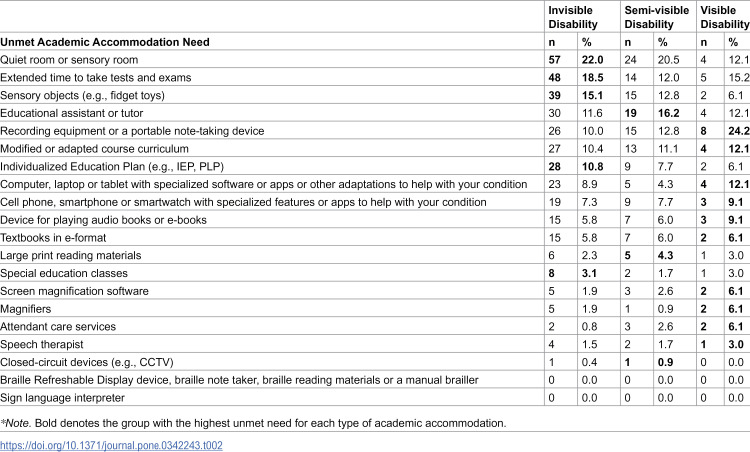Select Individualized Education Plan row label
750x452 pixels.
112,166
